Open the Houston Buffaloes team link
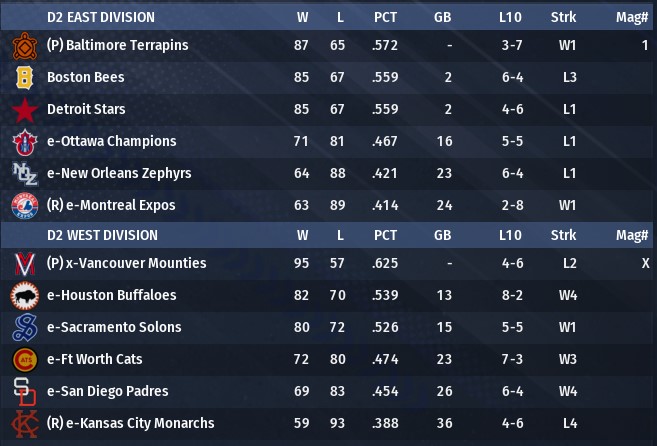 pyautogui.click(x=111, y=295)
